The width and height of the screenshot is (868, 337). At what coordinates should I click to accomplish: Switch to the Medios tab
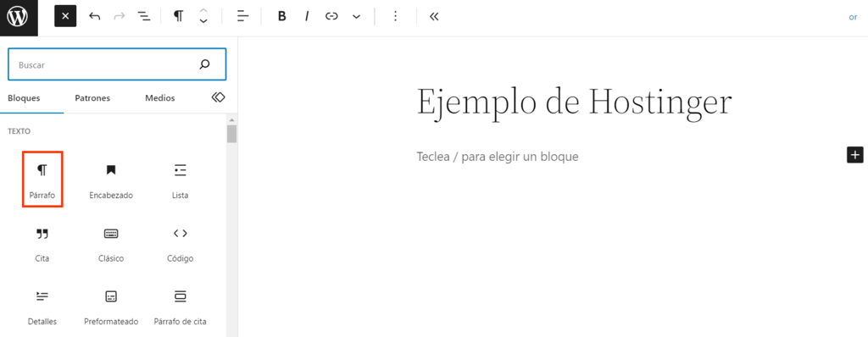point(160,98)
